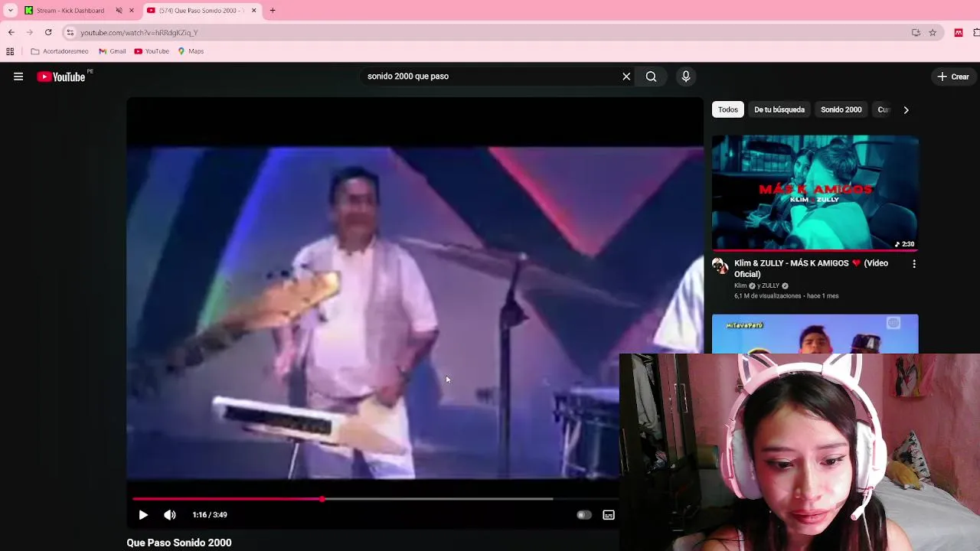
Task: Open a new browser tab
Action: pos(273,11)
